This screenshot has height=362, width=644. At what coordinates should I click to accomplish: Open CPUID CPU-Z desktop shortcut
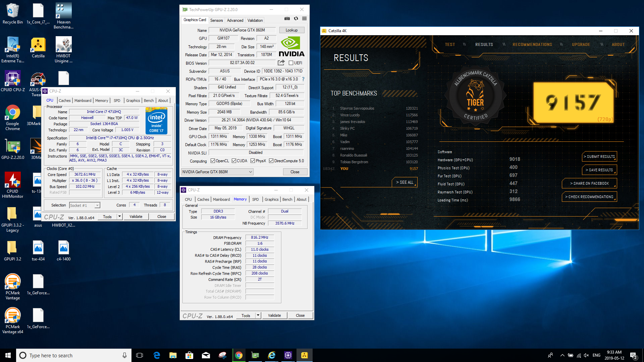click(12, 81)
